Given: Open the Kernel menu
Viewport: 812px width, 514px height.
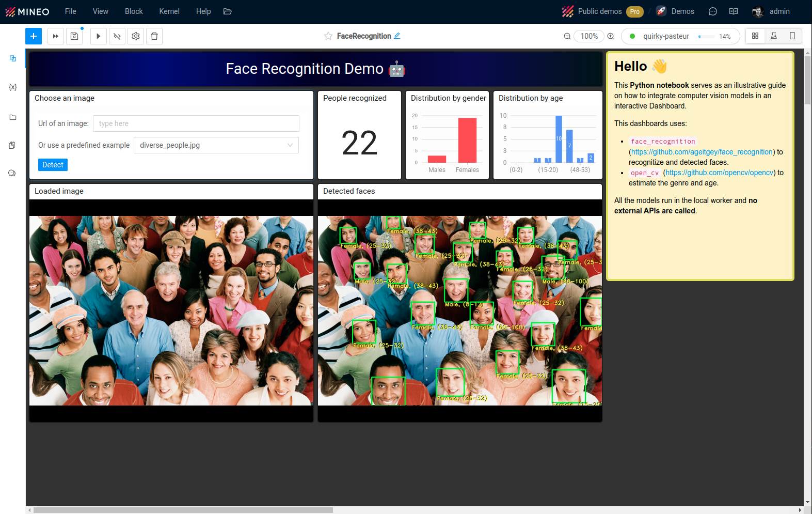Looking at the screenshot, I should point(169,11).
